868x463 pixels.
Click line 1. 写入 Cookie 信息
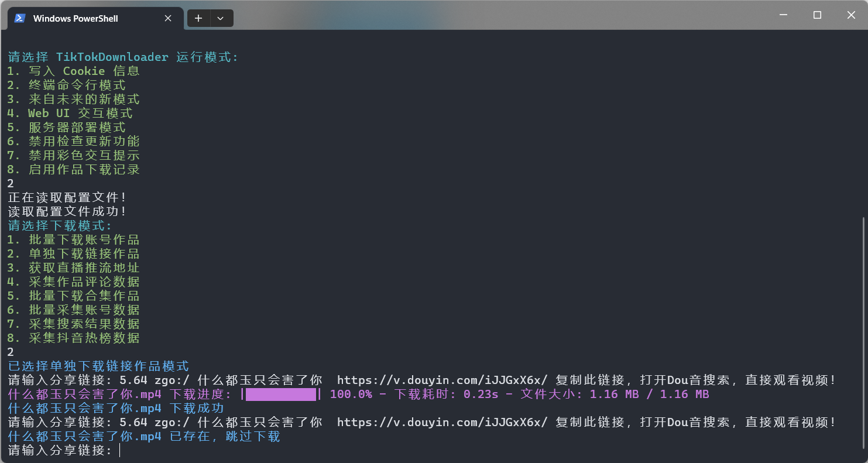point(74,71)
